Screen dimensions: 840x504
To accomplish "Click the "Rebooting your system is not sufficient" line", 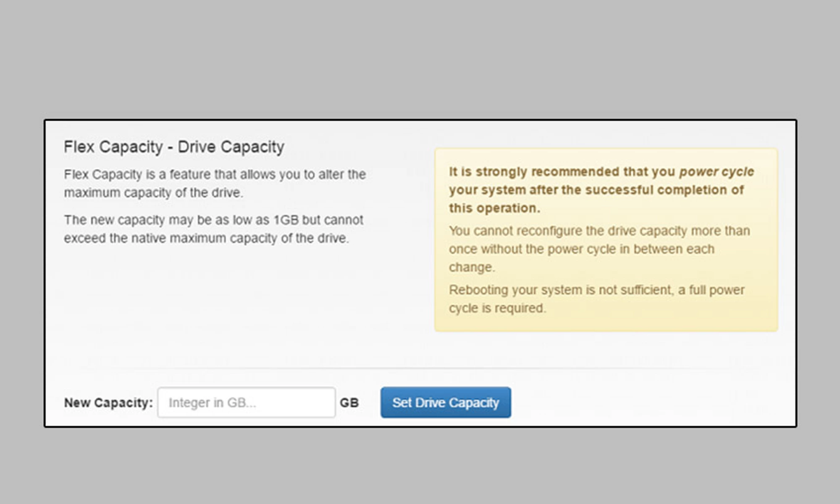I will pyautogui.click(x=596, y=290).
